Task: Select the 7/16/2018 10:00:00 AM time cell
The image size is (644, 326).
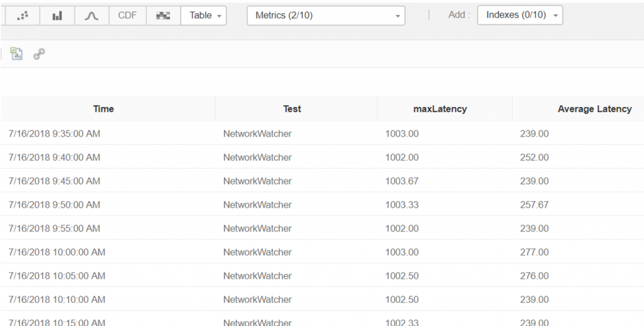Action: (x=57, y=252)
